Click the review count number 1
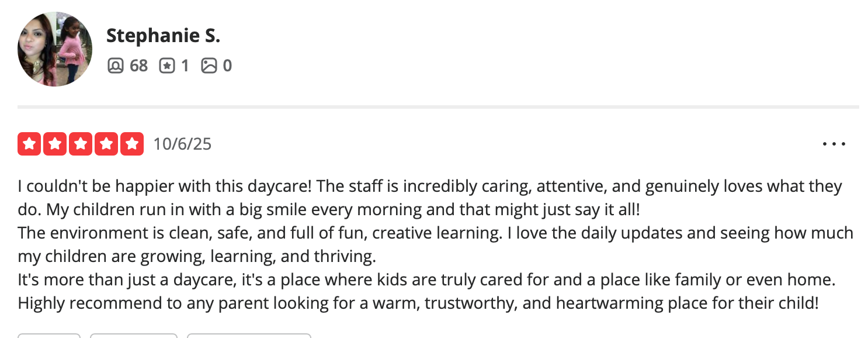This screenshot has width=868, height=338. click(x=185, y=65)
